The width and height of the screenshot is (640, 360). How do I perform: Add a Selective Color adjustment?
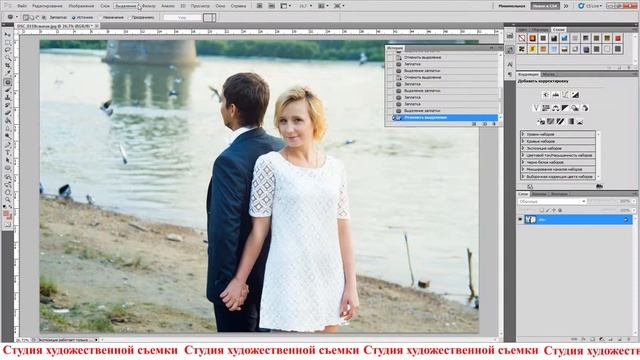coord(580,122)
